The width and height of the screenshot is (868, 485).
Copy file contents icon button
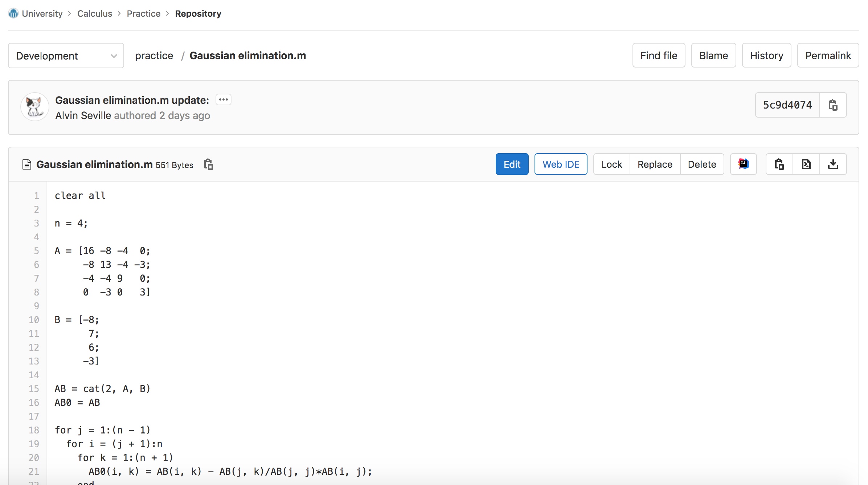(x=779, y=164)
